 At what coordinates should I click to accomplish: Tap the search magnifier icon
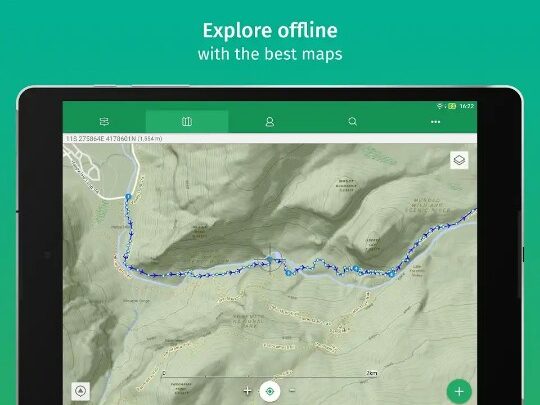(352, 122)
